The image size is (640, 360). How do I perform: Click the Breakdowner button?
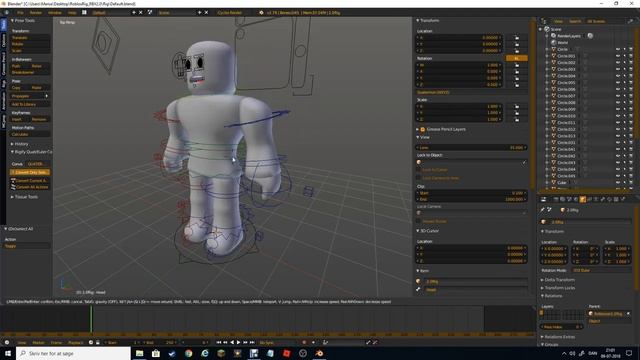point(31,73)
